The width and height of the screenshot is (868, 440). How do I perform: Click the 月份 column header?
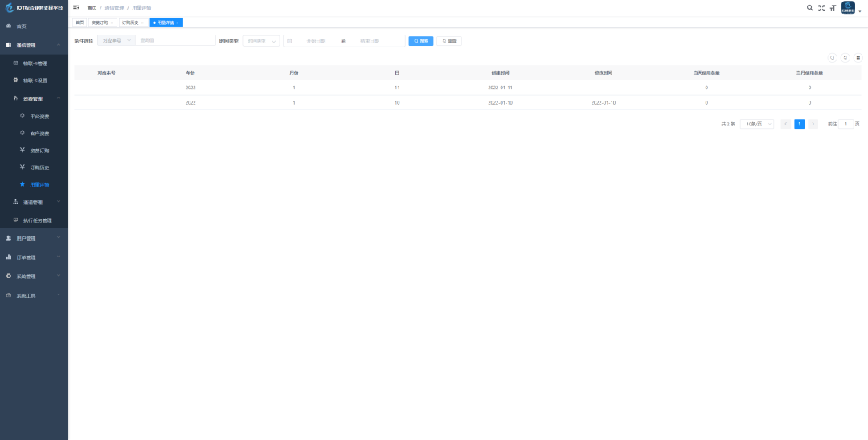(x=294, y=72)
